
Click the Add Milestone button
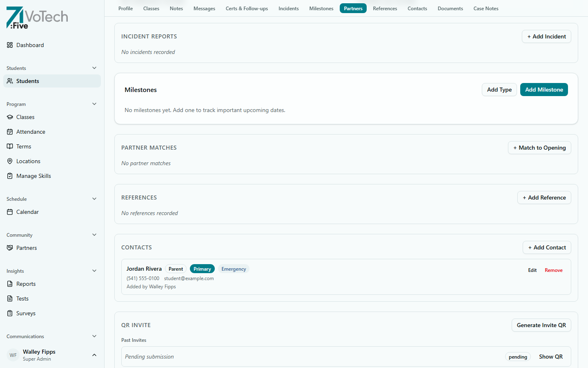tap(544, 90)
